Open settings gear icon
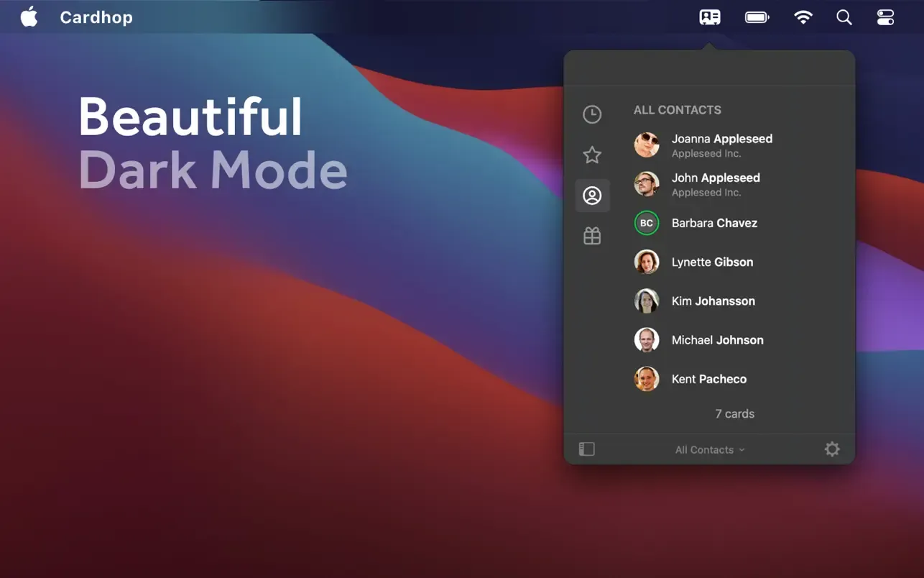This screenshot has height=578, width=924. coord(832,449)
